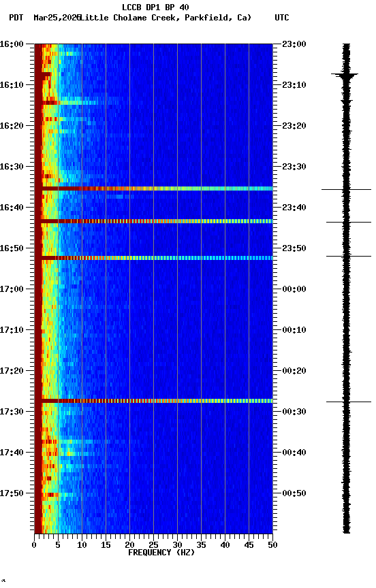
Task: Click the 23:20 UTC time label
Action: pyautogui.click(x=294, y=126)
